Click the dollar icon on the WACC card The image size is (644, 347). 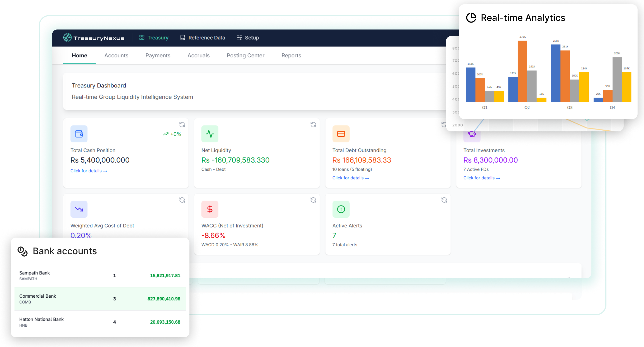click(210, 209)
